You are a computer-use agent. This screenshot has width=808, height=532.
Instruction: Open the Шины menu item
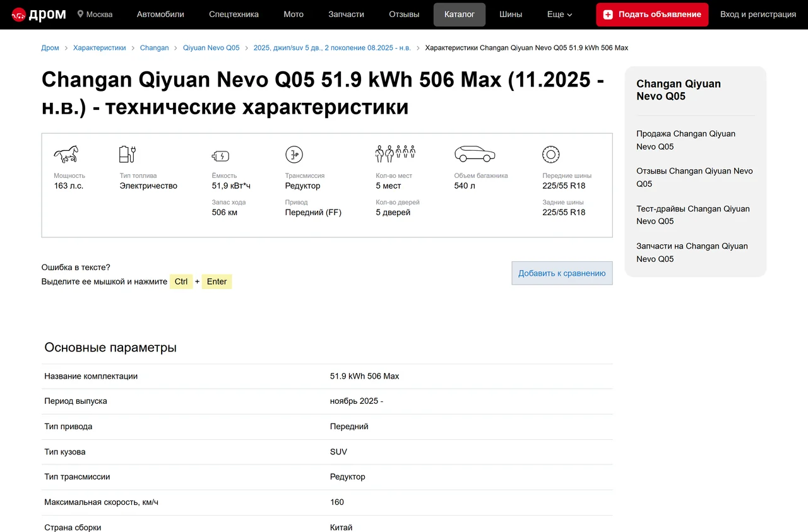(x=511, y=14)
